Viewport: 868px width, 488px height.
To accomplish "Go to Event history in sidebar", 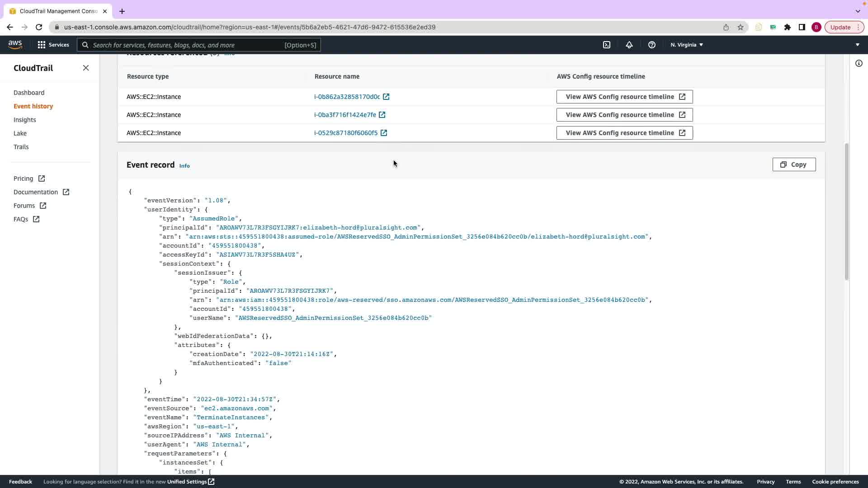I will 33,106.
